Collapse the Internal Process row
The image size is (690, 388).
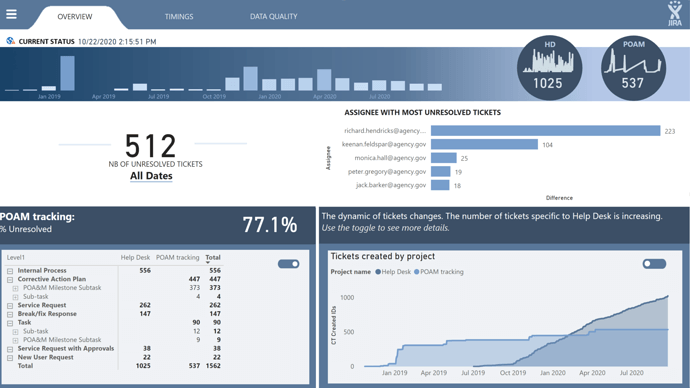point(10,271)
